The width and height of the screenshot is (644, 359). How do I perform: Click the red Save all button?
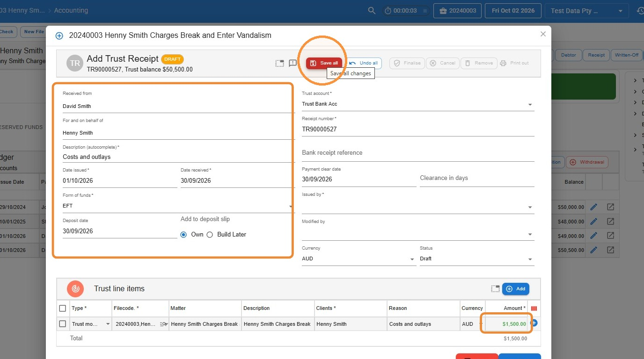(x=324, y=63)
